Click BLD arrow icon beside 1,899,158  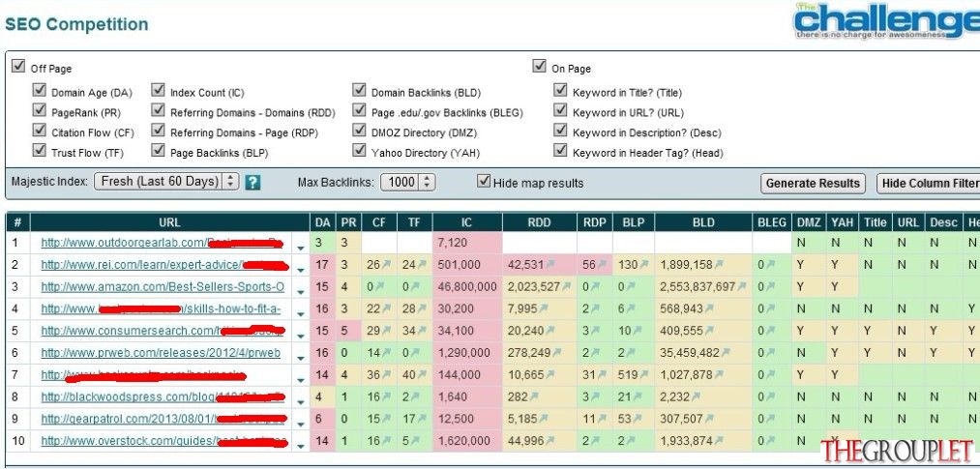(719, 265)
